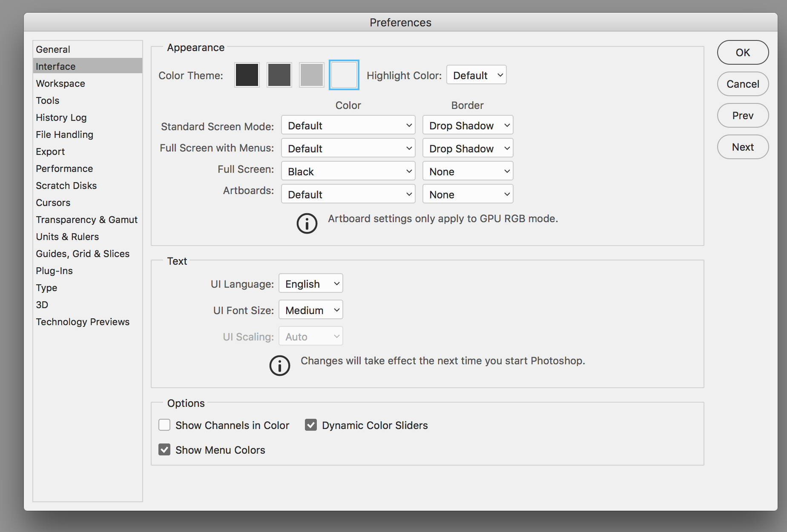787x532 pixels.
Task: Click the OK button
Action: 743,52
